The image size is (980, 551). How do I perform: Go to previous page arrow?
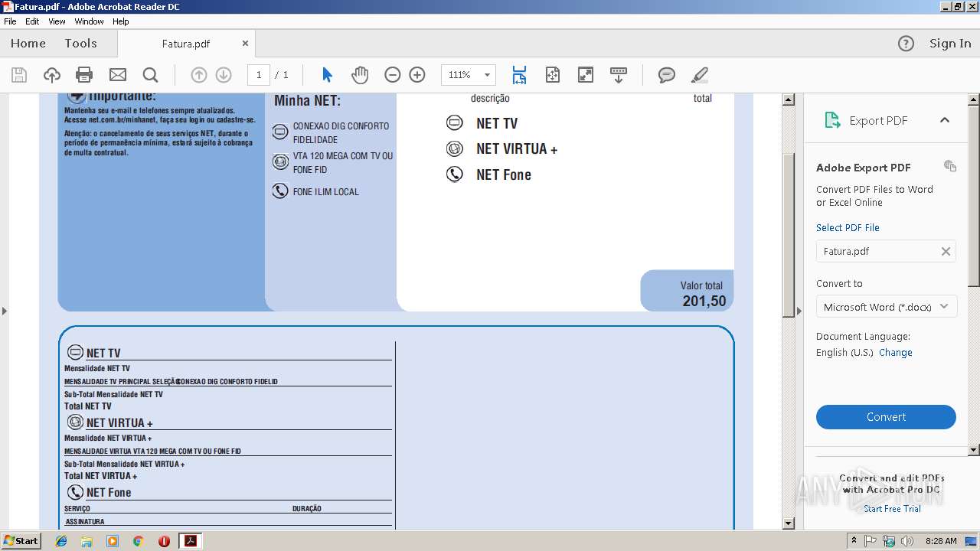click(x=199, y=75)
